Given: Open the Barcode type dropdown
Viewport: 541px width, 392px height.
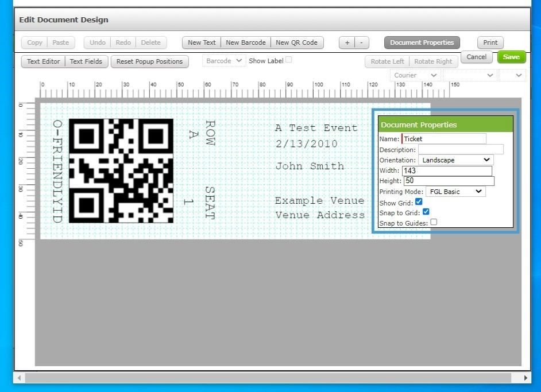Looking at the screenshot, I should point(223,61).
